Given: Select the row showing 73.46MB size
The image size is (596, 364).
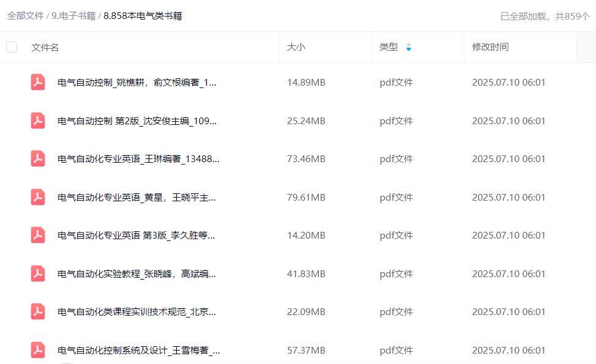Looking at the screenshot, I should coord(306,158).
